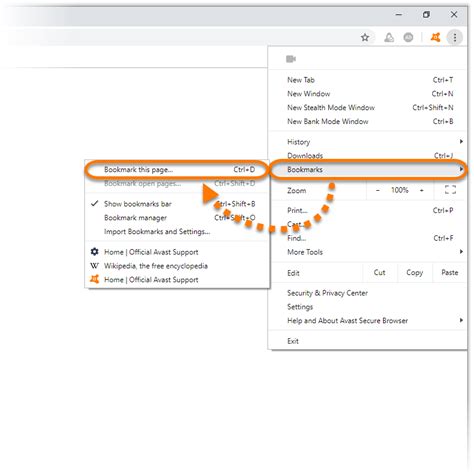Increase zoom with the plus button
The width and height of the screenshot is (474, 476).
[422, 190]
